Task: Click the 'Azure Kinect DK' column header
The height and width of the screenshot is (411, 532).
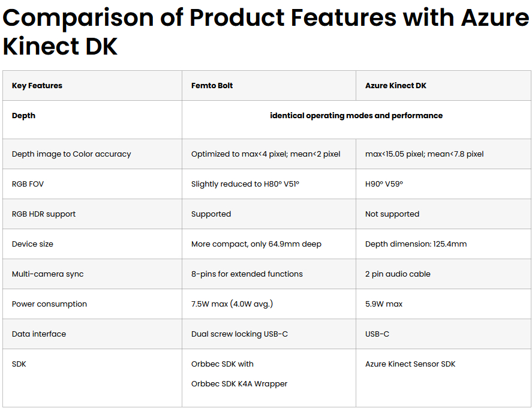Action: coord(396,86)
